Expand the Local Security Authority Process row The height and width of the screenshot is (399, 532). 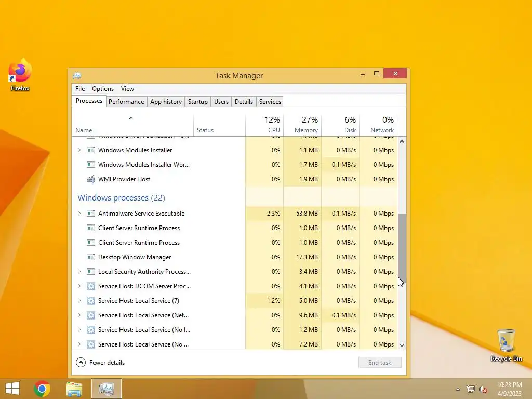pyautogui.click(x=79, y=272)
